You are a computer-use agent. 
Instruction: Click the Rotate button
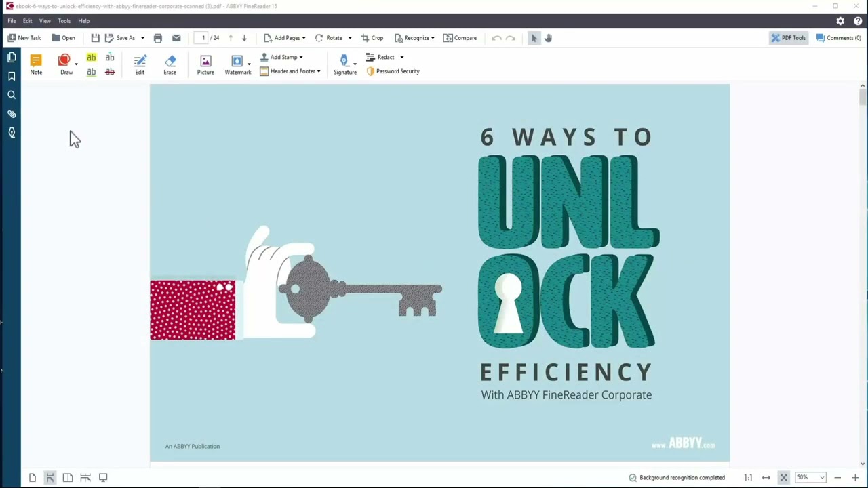(x=328, y=38)
